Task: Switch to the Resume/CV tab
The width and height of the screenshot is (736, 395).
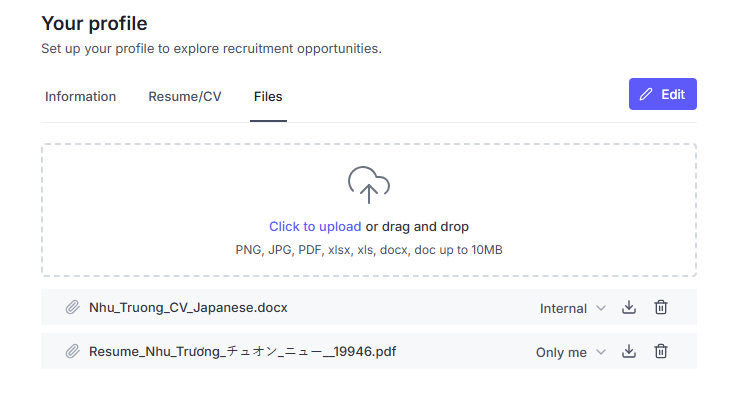Action: coord(185,97)
